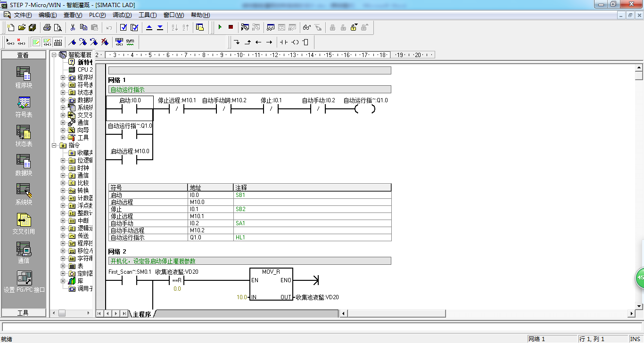Open the PLC(P) menu
This screenshot has height=343, width=644.
point(98,15)
